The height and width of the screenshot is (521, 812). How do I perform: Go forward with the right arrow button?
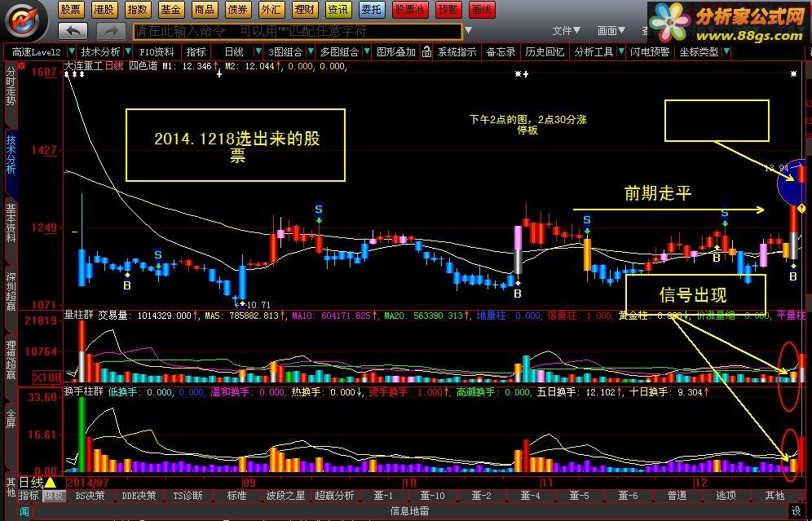(112, 31)
